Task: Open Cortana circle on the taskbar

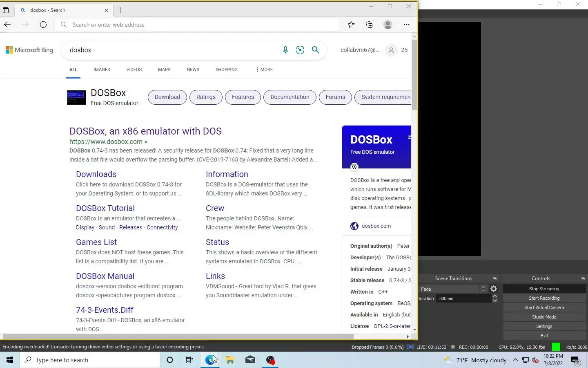Action: [x=170, y=360]
